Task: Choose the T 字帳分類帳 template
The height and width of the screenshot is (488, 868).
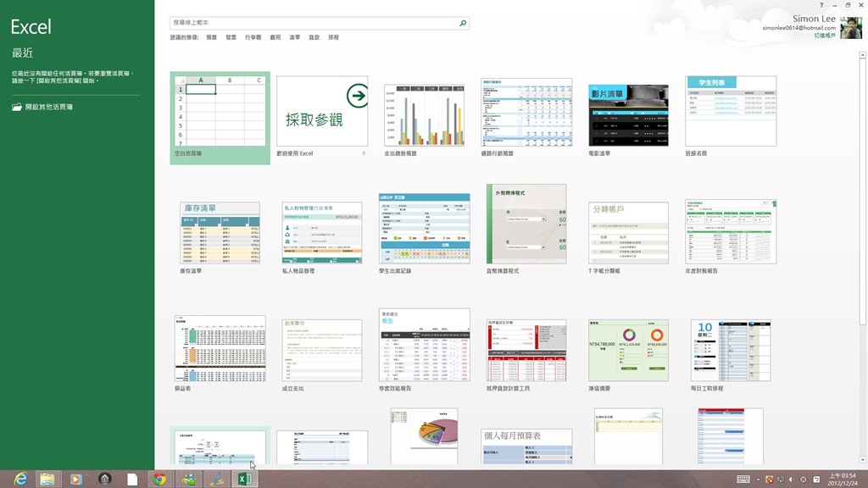Action: [x=628, y=232]
